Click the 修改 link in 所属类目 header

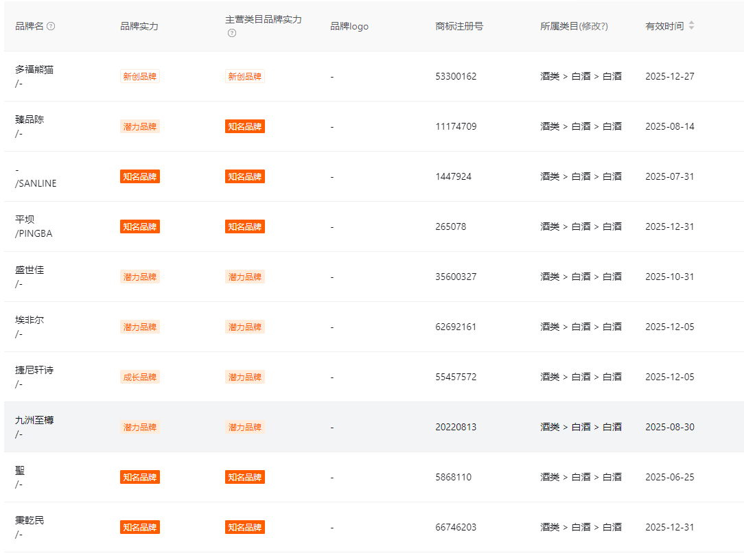click(x=593, y=26)
